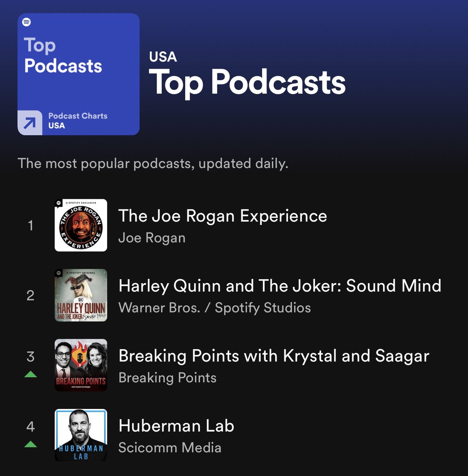
Task: Click the publisher name Scicomm Media
Action: [x=170, y=447]
